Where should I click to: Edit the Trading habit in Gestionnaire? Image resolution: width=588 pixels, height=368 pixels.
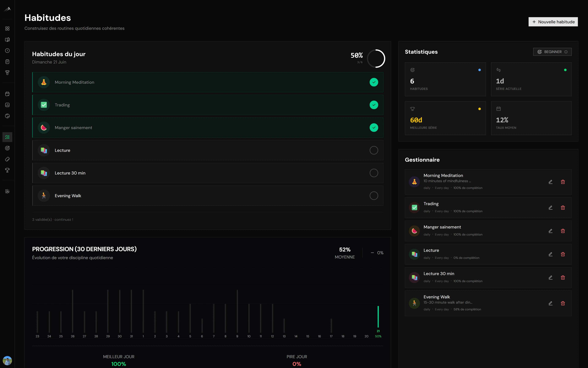[551, 208]
